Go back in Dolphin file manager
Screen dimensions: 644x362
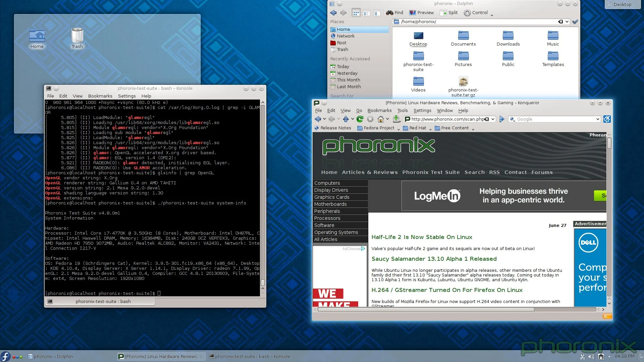point(333,13)
